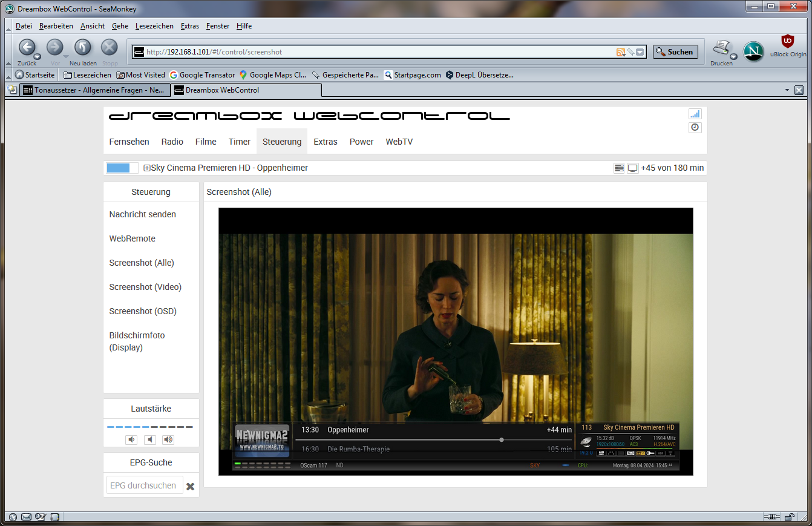The image size is (812, 526).
Task: Click the site identity icon left of the URL
Action: click(139, 52)
